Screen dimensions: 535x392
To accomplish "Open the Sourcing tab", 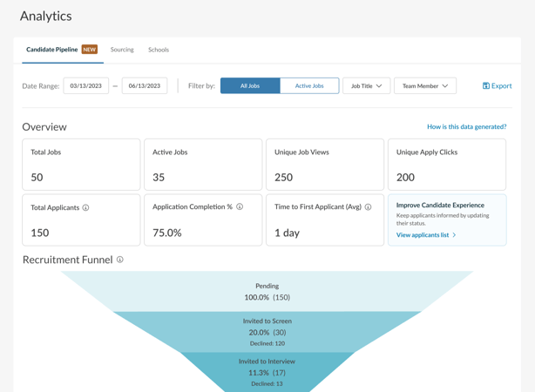I will [122, 50].
